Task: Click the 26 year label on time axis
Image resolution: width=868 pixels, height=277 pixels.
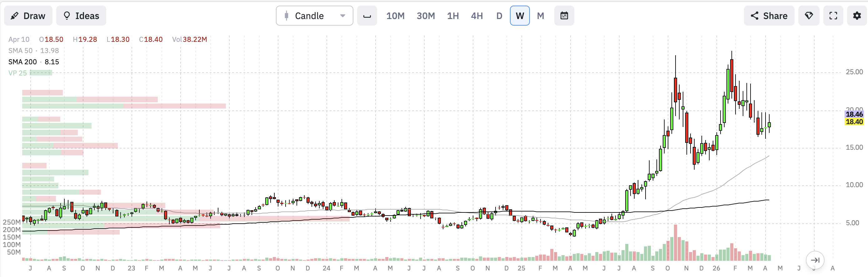Action: click(716, 268)
